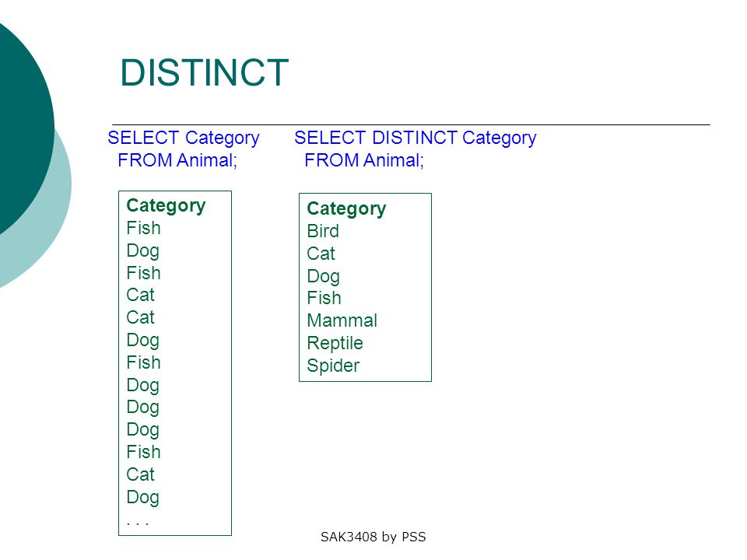
Task: Select Reptile in the distinct results
Action: pos(335,343)
